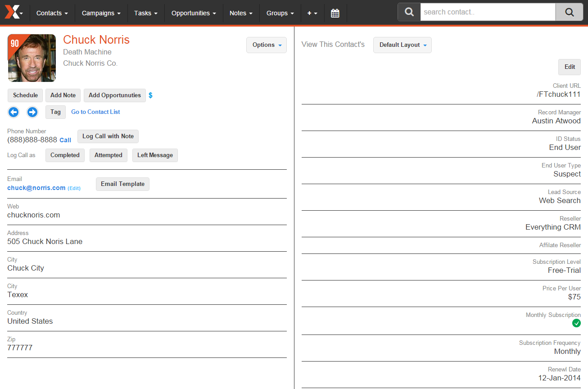Click the Log Call with Note button
This screenshot has height=389, width=588.
[x=108, y=136]
